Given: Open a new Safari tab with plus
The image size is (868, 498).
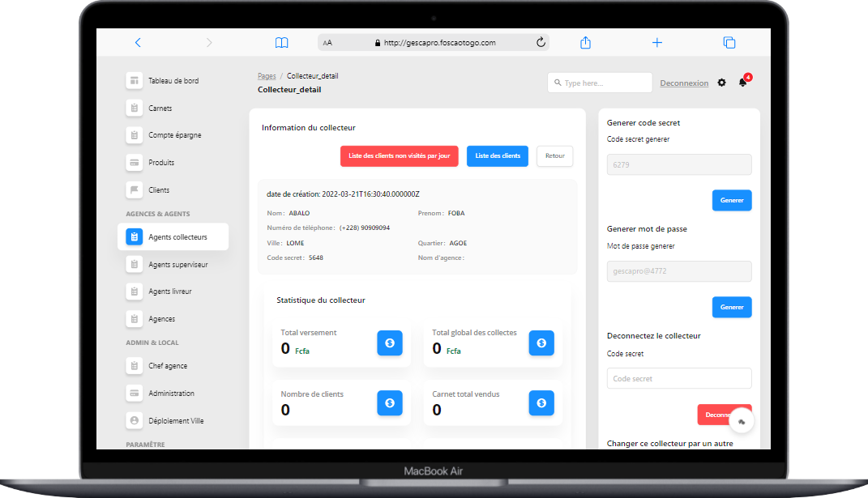Looking at the screenshot, I should click(x=657, y=43).
